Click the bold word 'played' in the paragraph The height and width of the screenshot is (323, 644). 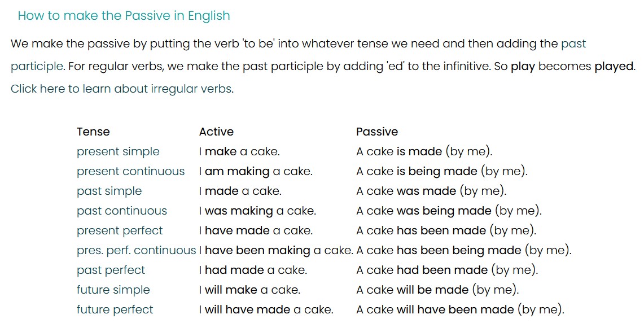(614, 66)
